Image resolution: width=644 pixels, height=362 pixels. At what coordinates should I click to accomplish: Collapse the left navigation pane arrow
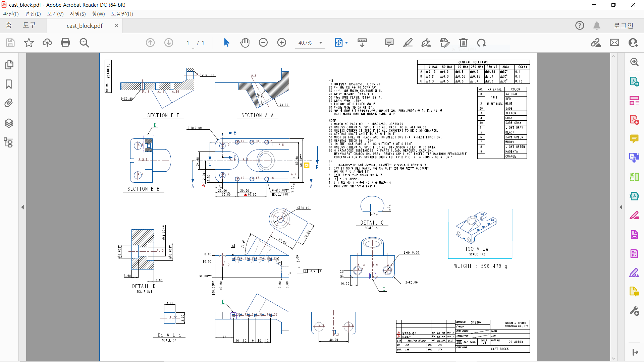pyautogui.click(x=22, y=207)
